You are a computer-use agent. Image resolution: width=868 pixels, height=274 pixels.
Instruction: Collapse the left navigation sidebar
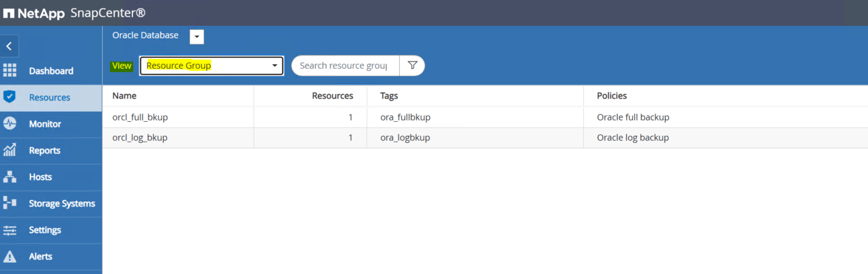point(9,46)
